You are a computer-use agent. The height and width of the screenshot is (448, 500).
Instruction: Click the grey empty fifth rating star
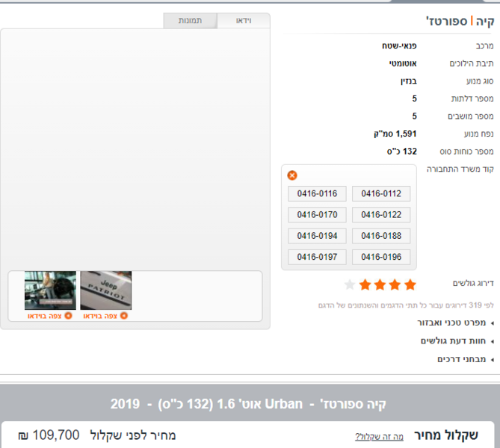pyautogui.click(x=350, y=284)
